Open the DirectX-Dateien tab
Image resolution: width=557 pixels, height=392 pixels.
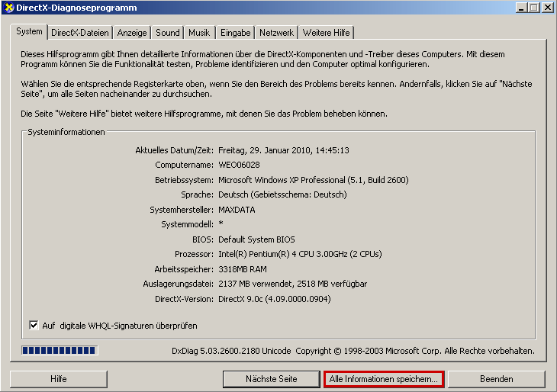pos(80,33)
